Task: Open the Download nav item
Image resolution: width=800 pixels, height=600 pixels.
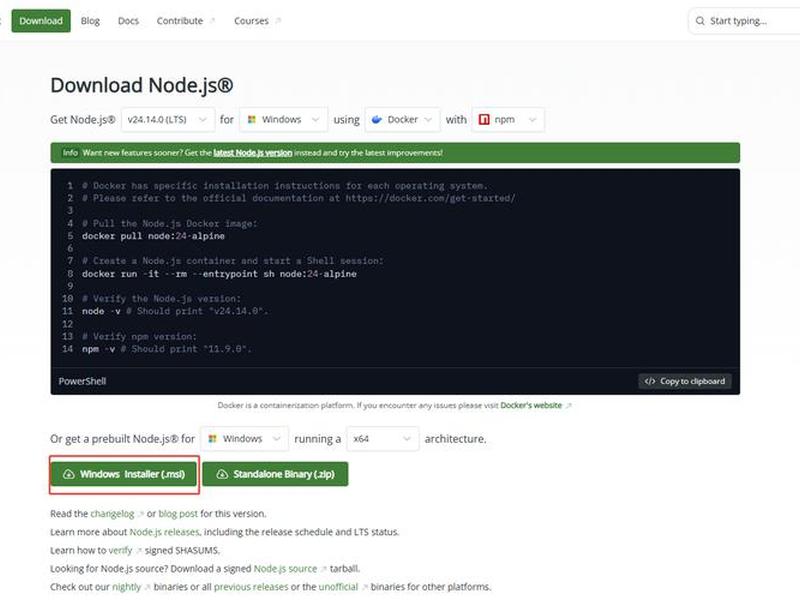Action: (41, 21)
